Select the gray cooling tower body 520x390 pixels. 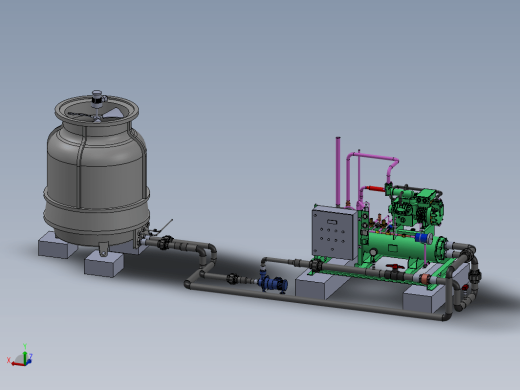click(96, 177)
